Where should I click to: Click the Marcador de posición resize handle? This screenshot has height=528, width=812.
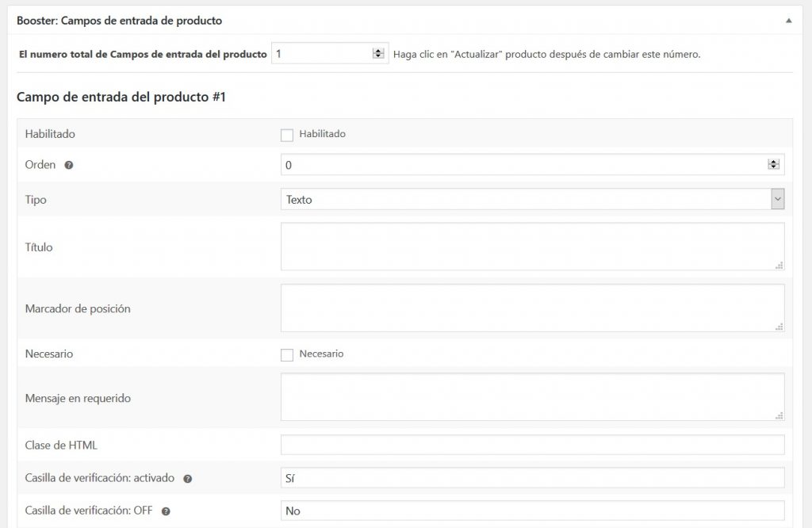pos(779,327)
